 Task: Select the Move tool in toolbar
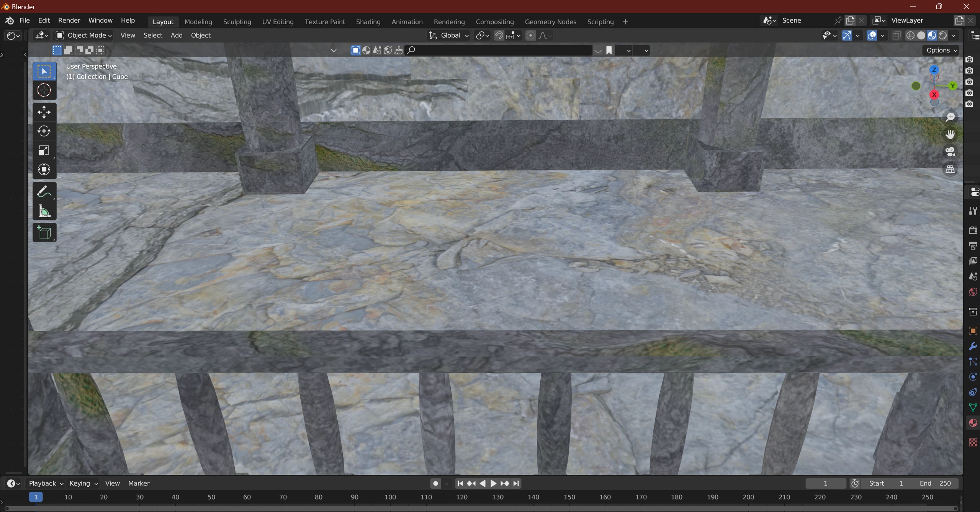pos(44,112)
